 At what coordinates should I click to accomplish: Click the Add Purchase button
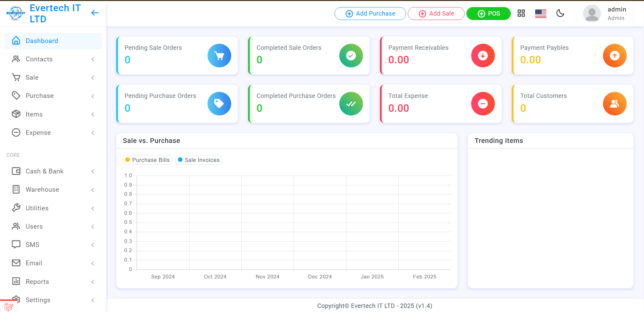[370, 14]
